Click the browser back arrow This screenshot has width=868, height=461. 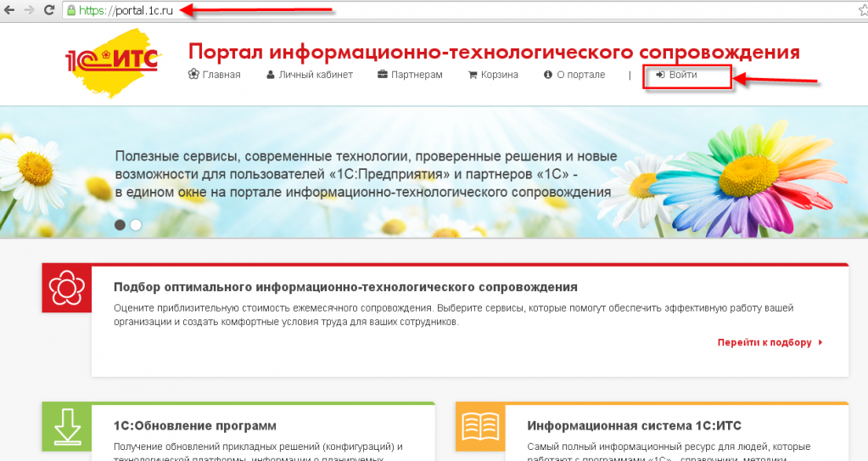pos(8,11)
